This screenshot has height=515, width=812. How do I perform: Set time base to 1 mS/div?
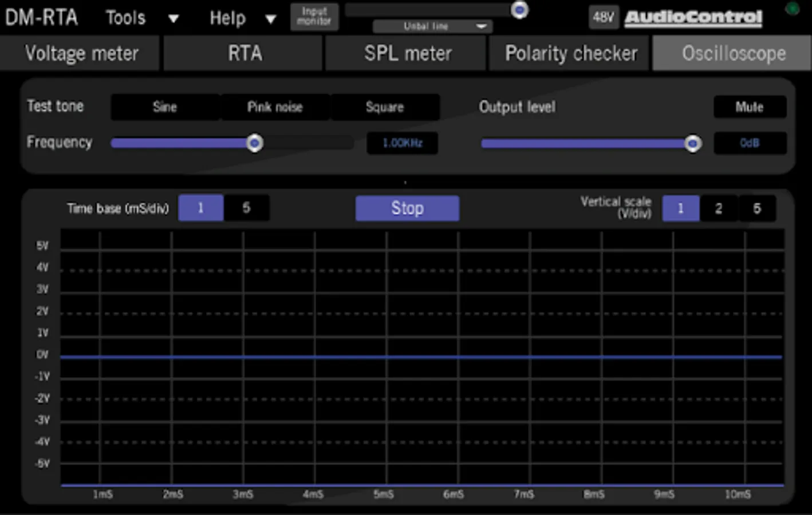pyautogui.click(x=200, y=208)
